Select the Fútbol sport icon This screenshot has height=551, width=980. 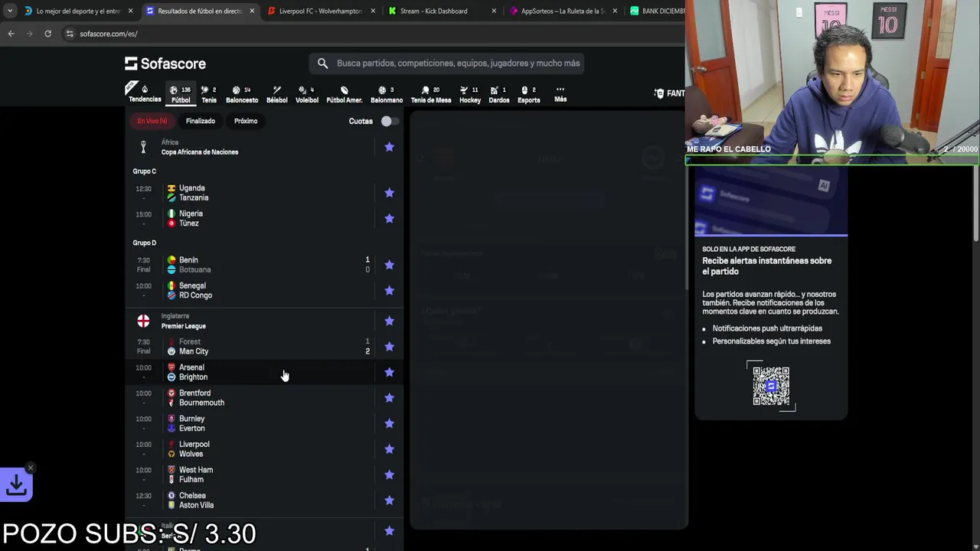point(181,94)
